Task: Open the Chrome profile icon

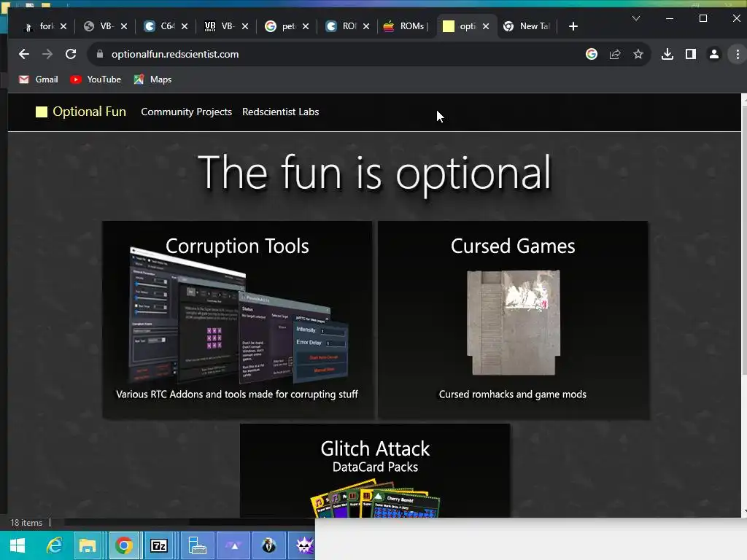Action: click(x=713, y=54)
